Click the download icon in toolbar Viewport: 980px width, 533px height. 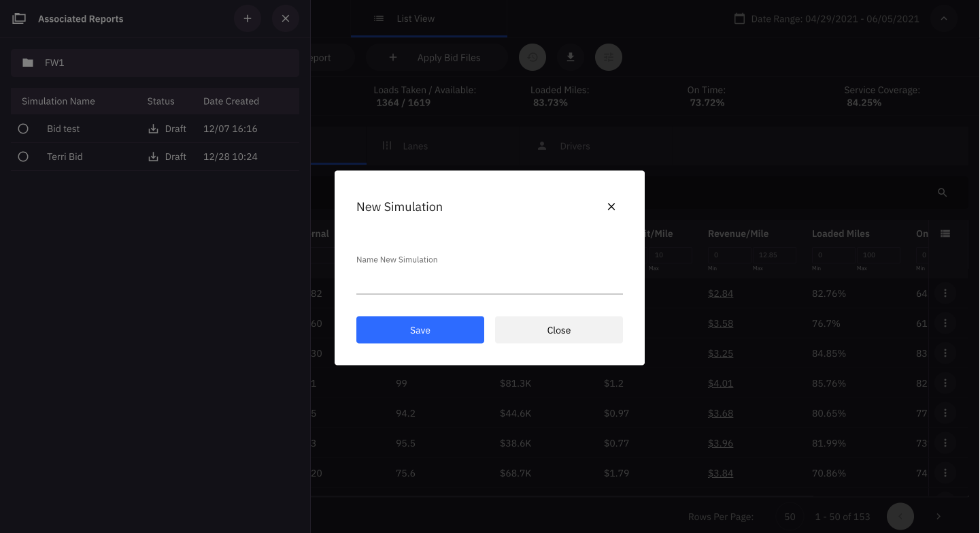(x=571, y=57)
